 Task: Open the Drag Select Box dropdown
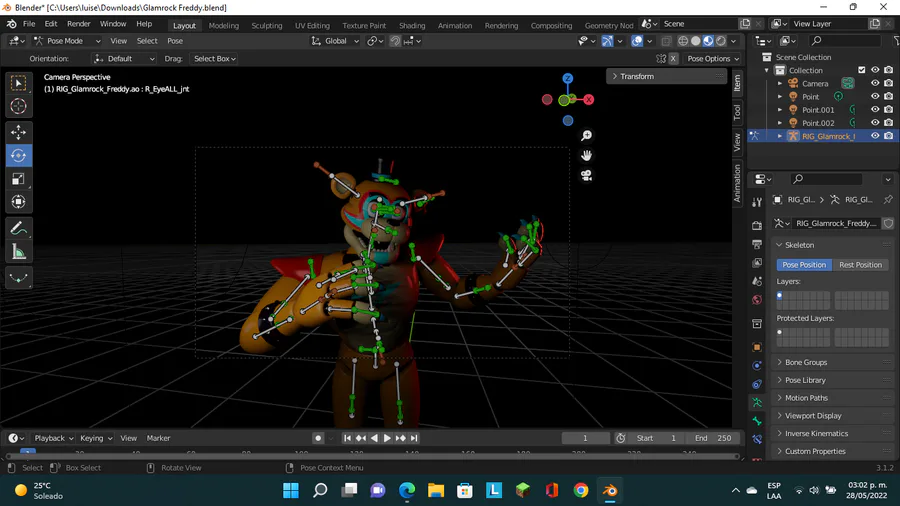tap(214, 59)
